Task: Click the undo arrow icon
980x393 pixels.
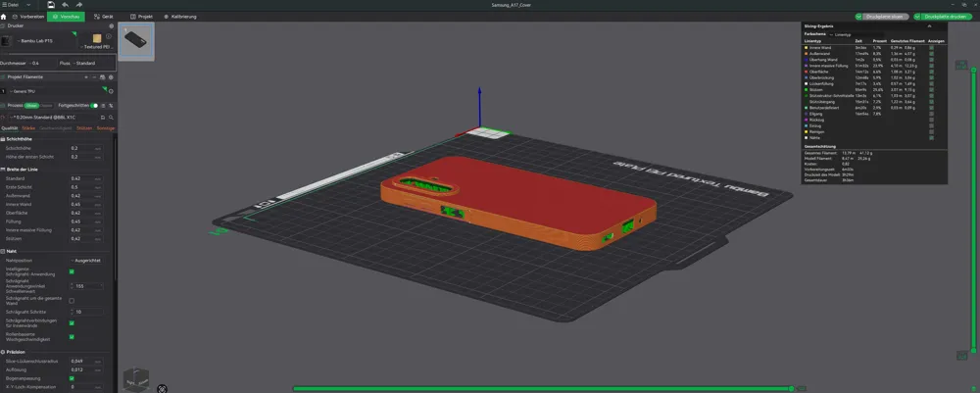Action: click(66, 4)
